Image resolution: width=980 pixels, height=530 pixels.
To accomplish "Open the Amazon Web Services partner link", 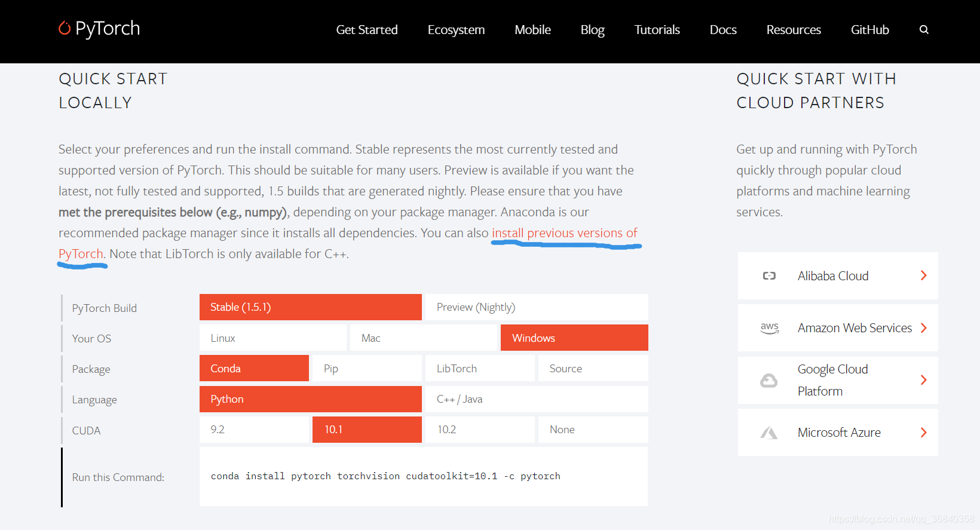I will coord(838,328).
